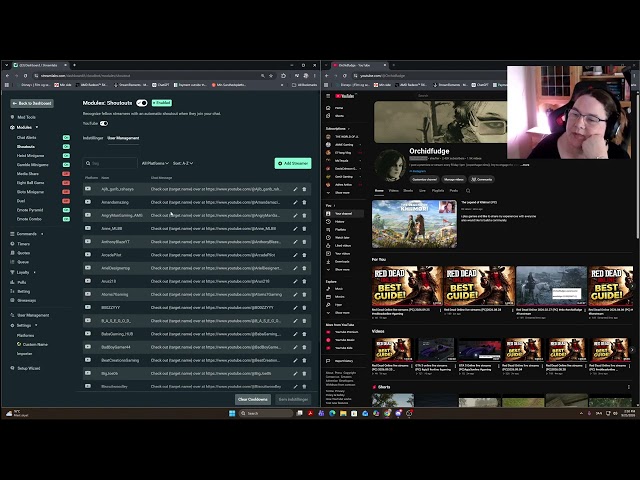Click Manage videos on YouTube page
Image resolution: width=640 pixels, height=480 pixels.
[x=453, y=179]
